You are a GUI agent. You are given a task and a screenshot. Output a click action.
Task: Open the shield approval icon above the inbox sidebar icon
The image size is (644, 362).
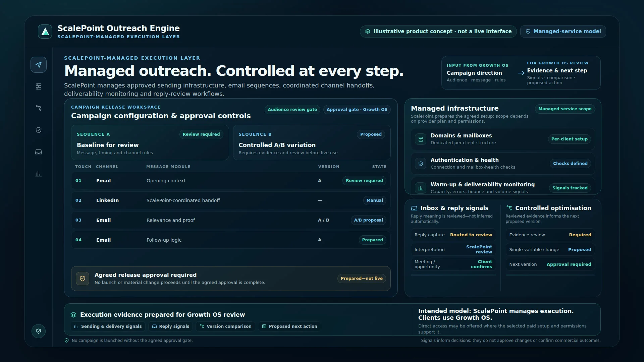point(39,130)
